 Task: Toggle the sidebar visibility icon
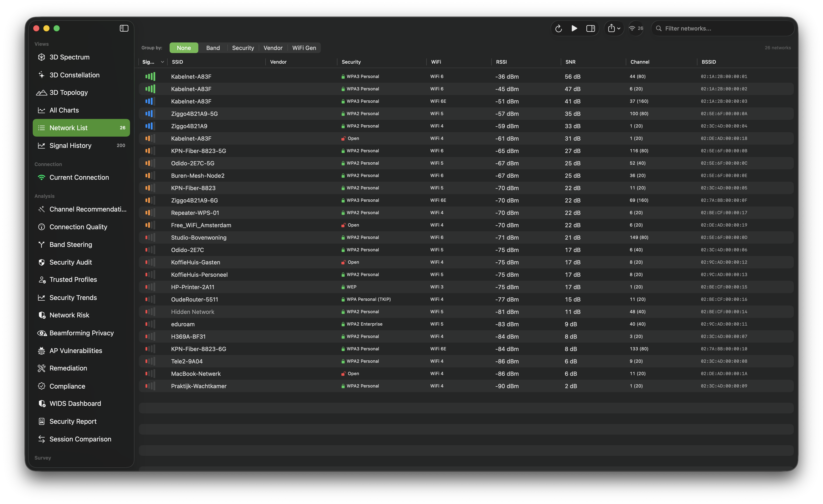pos(124,28)
